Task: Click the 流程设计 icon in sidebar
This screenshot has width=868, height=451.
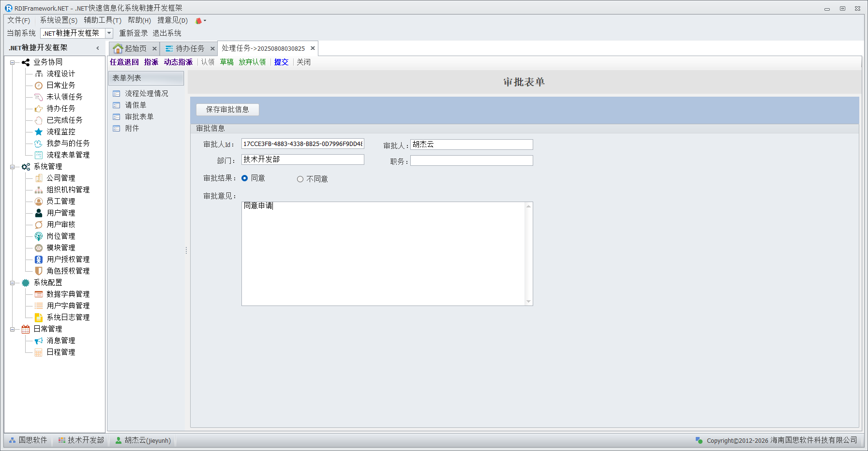Action: point(39,74)
